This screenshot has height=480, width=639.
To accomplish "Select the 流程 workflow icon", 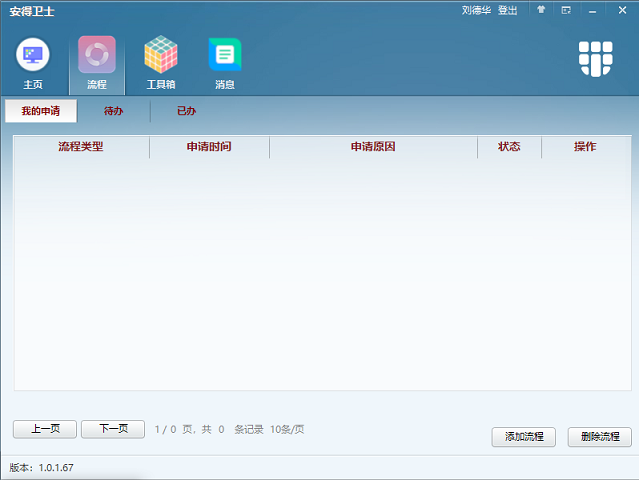I will (97, 63).
